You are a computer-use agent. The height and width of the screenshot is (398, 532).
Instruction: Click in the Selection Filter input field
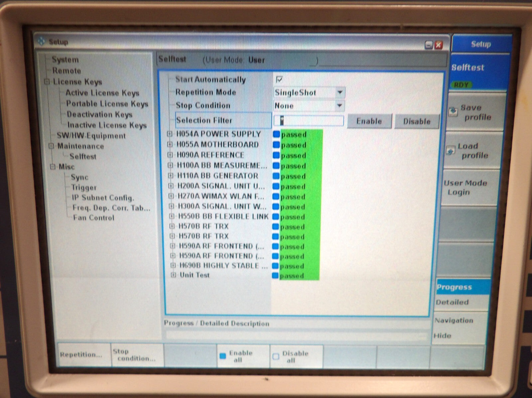click(308, 121)
